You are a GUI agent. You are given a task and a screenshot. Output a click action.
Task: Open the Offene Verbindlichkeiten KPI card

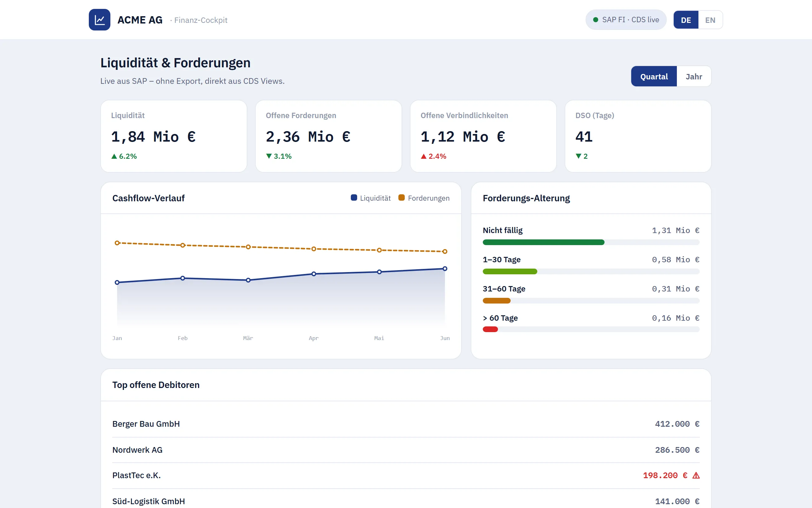click(483, 137)
